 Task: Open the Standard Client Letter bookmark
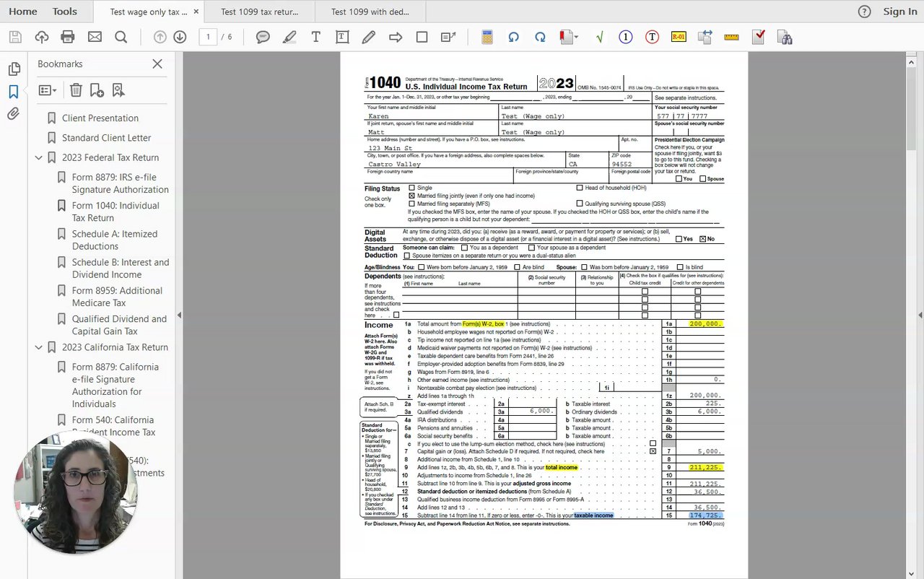click(x=107, y=137)
